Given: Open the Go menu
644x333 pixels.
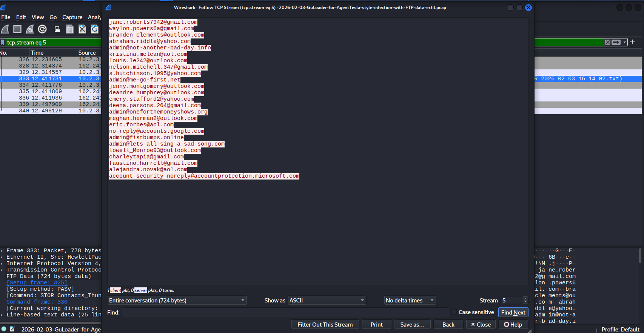Looking at the screenshot, I should 53,17.
